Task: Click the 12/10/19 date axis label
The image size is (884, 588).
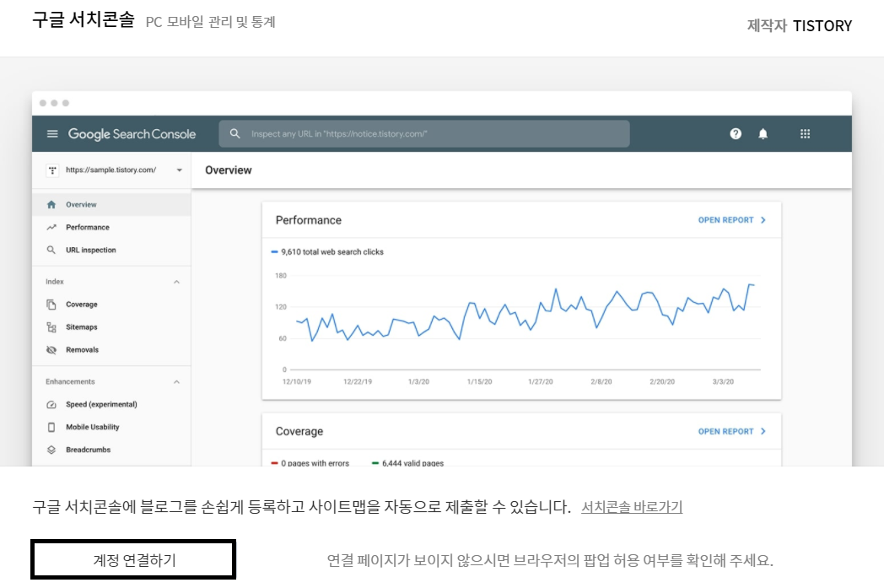Action: point(297,381)
